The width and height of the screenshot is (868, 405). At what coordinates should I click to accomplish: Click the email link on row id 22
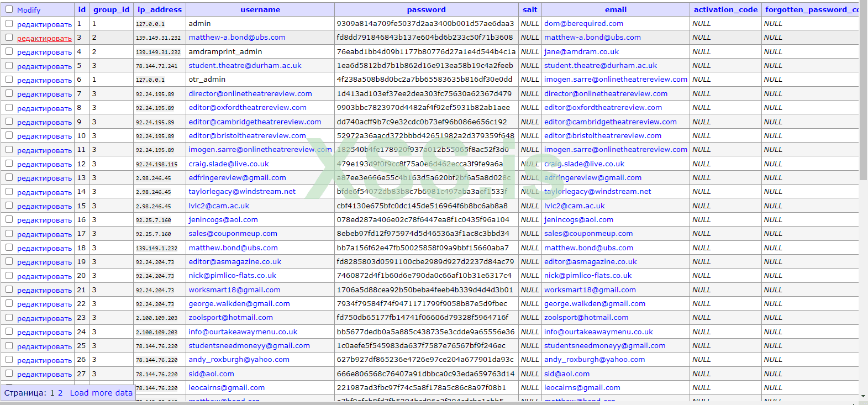[x=595, y=303]
